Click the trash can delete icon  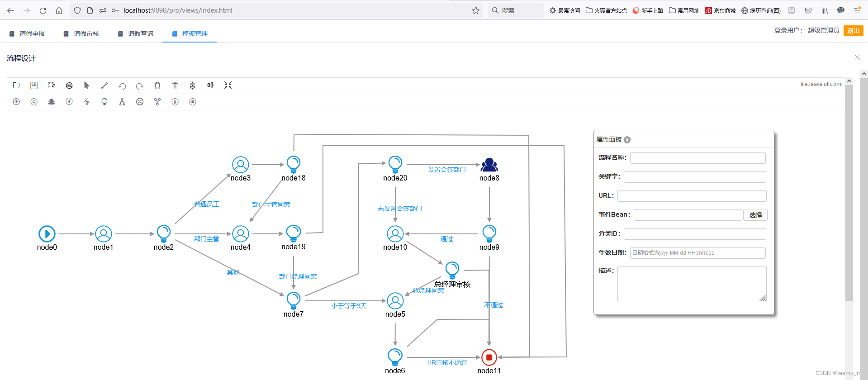tap(175, 85)
